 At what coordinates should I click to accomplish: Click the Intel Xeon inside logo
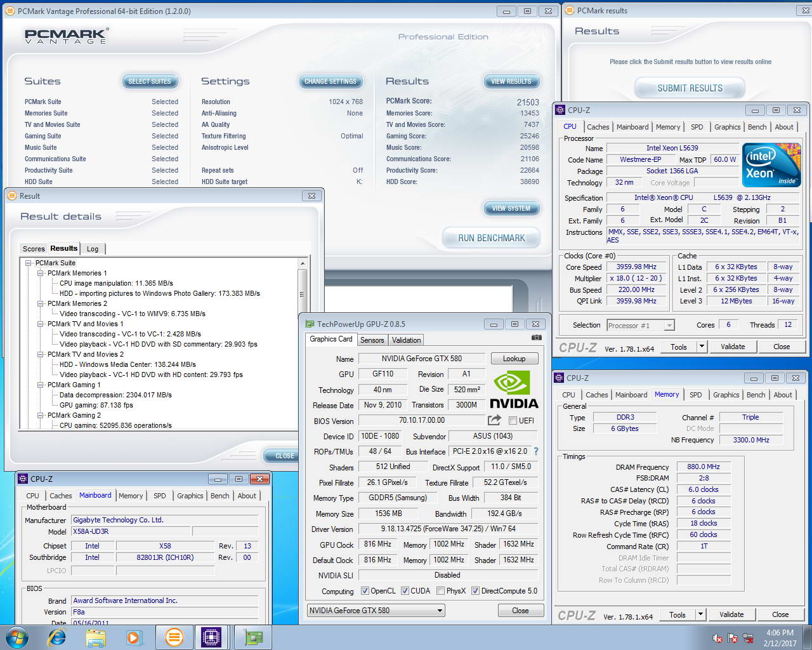pos(771,165)
